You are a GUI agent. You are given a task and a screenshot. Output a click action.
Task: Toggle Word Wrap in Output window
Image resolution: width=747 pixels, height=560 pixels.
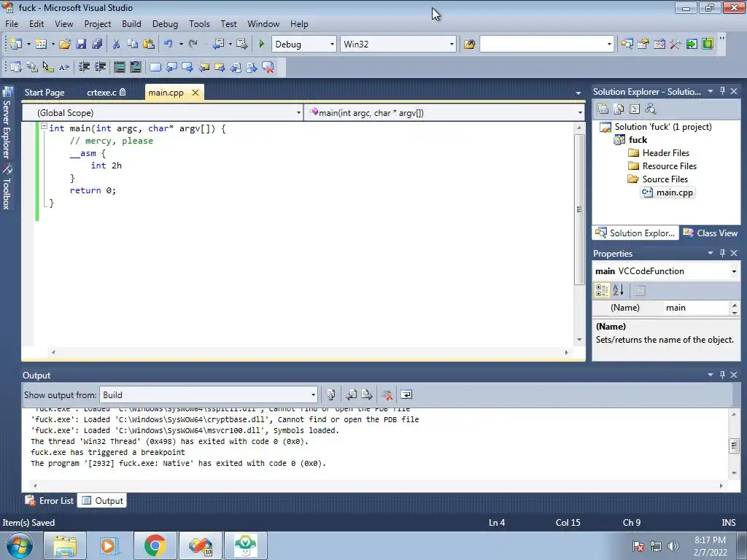[406, 394]
